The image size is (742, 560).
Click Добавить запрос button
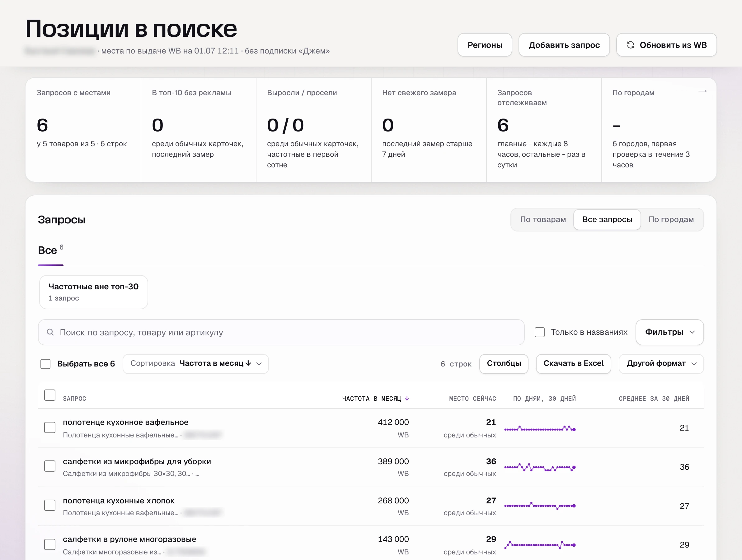point(564,45)
